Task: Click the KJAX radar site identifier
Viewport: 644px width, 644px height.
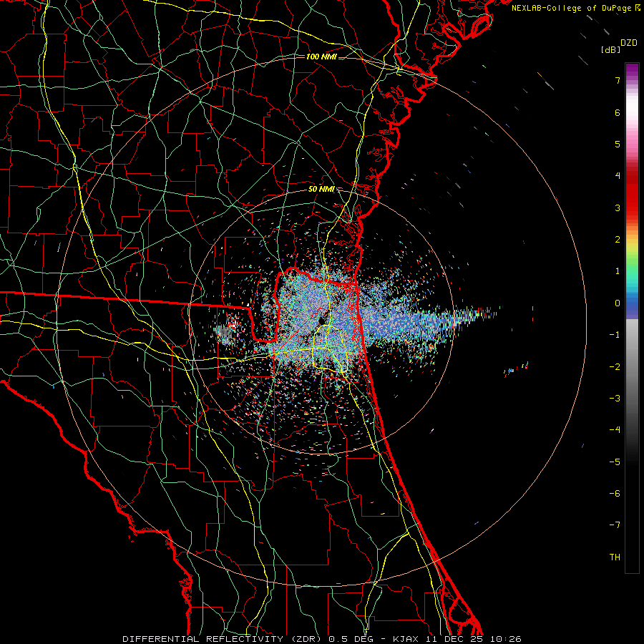Action: coord(406,639)
